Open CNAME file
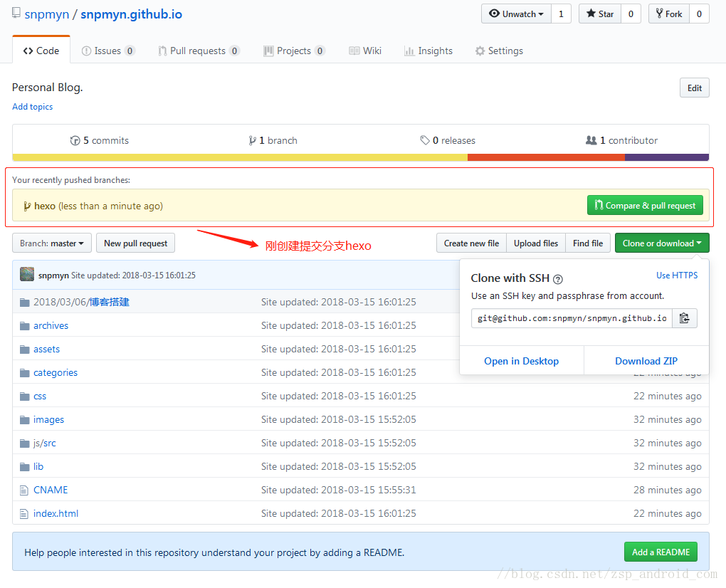This screenshot has height=588, width=726. click(x=51, y=490)
